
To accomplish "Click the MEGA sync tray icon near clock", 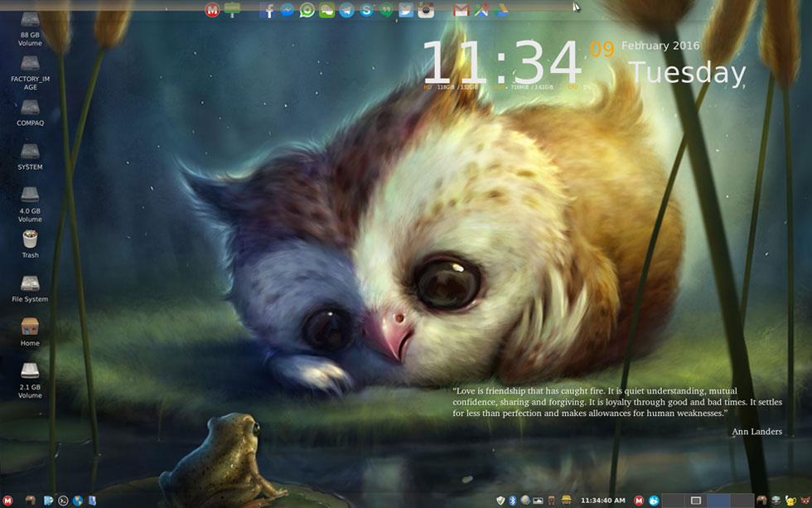I will coord(639,501).
